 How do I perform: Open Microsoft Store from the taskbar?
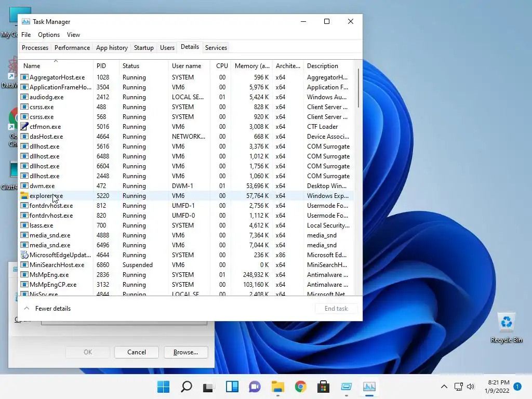point(323,387)
